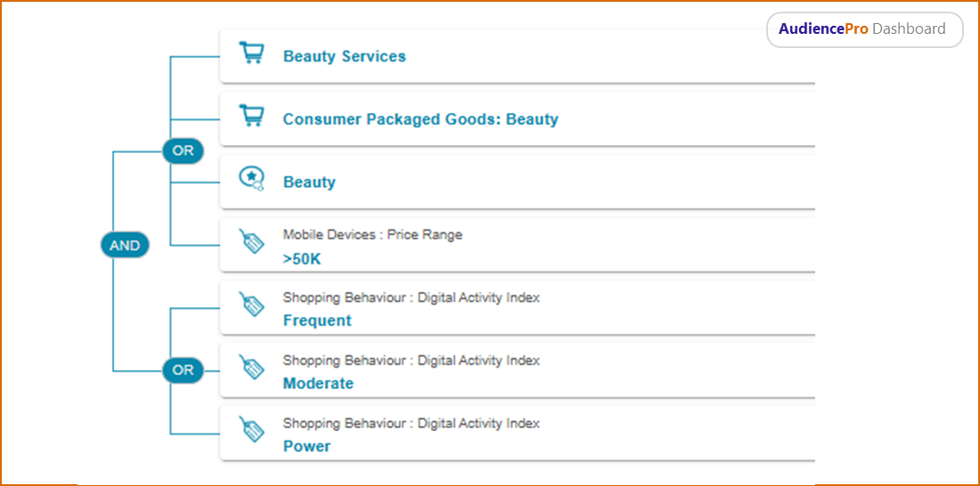Select the Moderate activity index value
The height and width of the screenshot is (486, 980).
click(318, 384)
